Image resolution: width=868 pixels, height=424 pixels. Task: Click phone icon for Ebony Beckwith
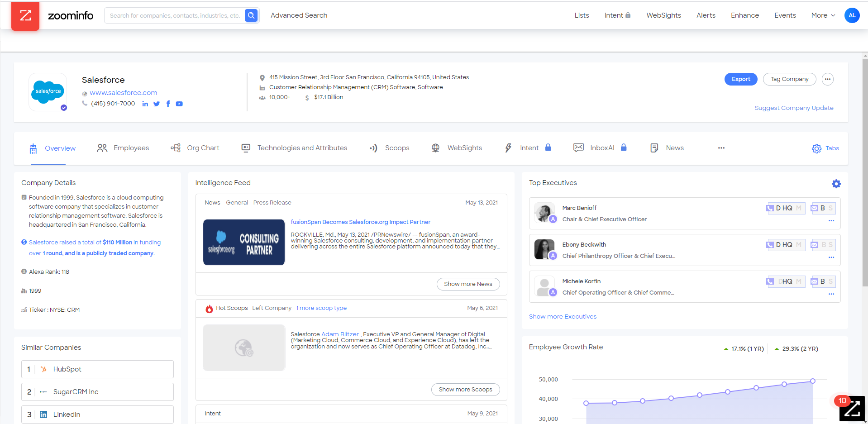click(x=770, y=245)
